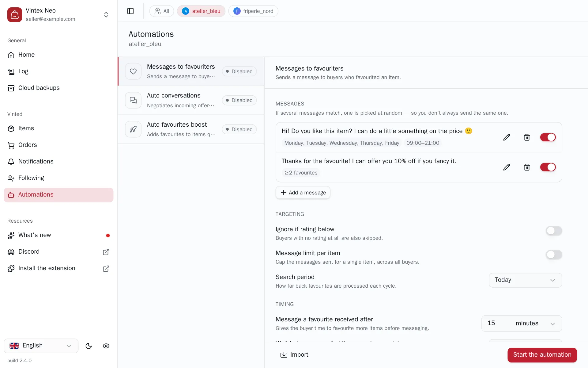Select the All accounts tab
The width and height of the screenshot is (588, 368).
[x=162, y=11]
